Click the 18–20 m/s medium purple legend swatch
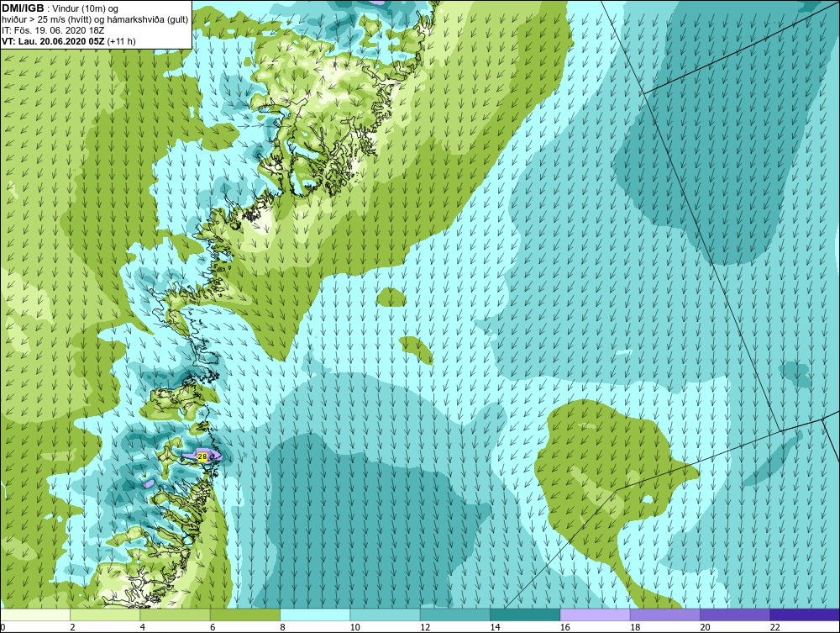The image size is (840, 633). tap(664, 615)
